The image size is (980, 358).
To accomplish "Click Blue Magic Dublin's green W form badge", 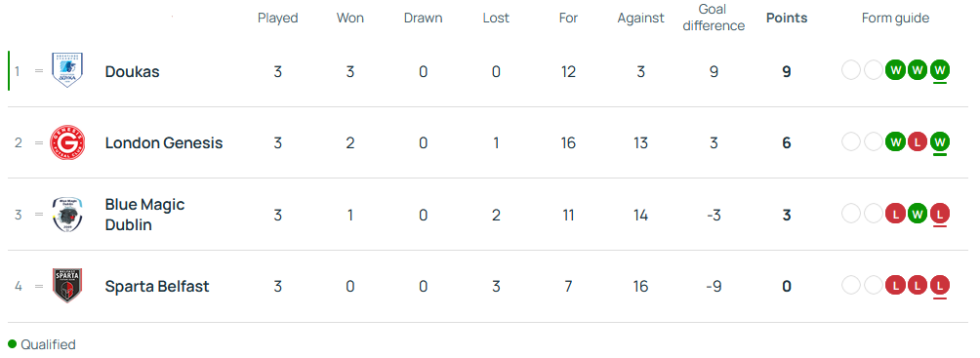I will point(917,214).
